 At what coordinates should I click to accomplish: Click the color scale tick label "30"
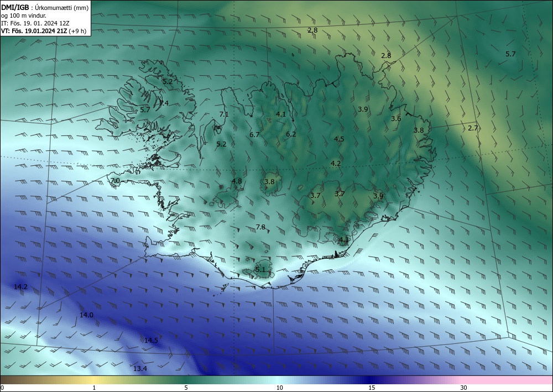(464, 388)
